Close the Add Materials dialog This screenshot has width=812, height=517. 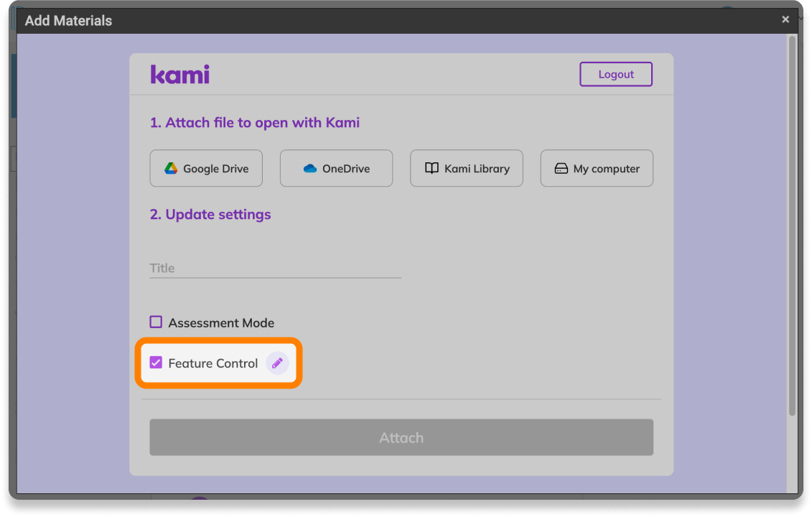click(785, 19)
